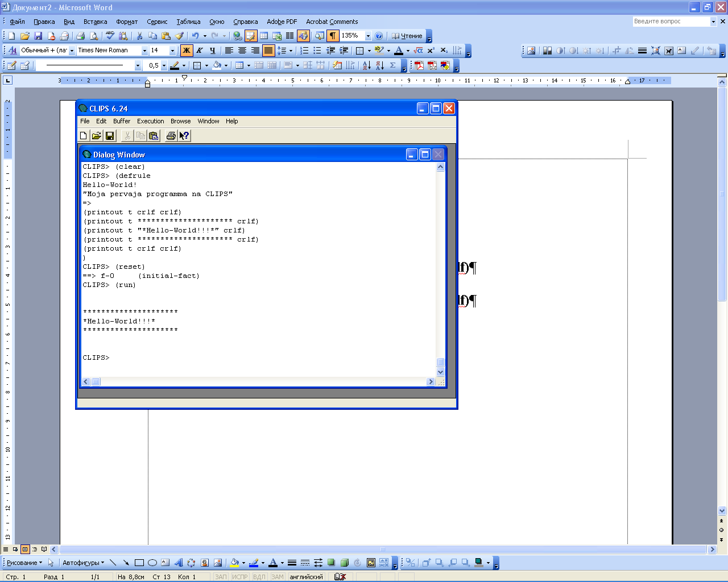Image resolution: width=728 pixels, height=582 pixels.
Task: Open Browse menu in CLIPS
Action: (x=180, y=121)
